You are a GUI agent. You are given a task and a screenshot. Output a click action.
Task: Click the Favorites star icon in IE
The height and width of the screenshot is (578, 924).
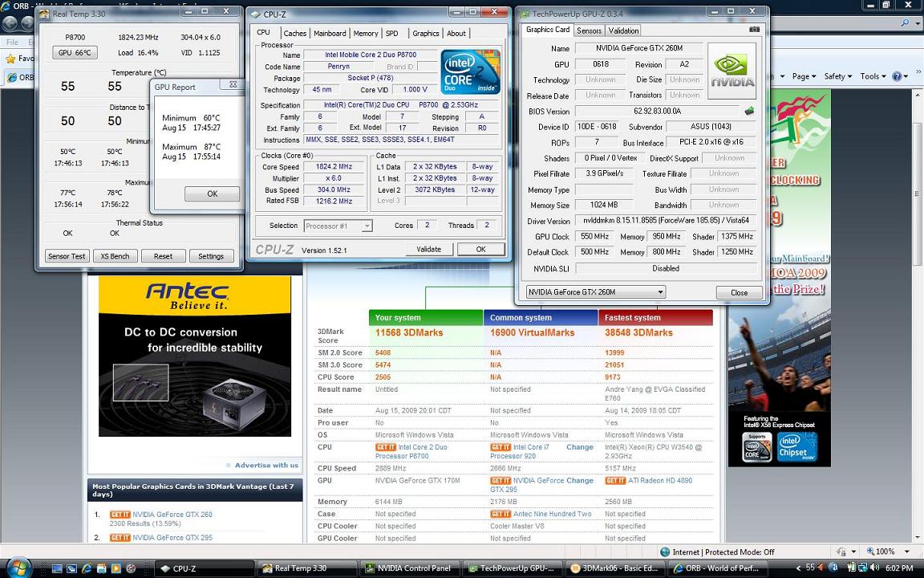coord(10,59)
